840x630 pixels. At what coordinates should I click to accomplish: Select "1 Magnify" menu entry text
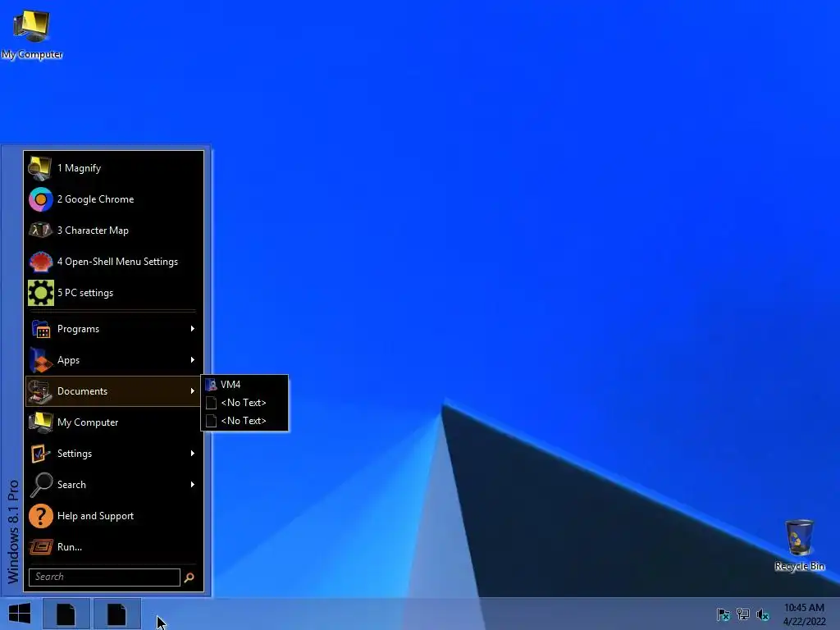coord(79,168)
